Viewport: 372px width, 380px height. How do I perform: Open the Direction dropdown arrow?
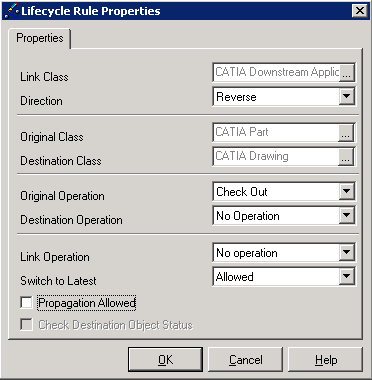[x=347, y=97]
